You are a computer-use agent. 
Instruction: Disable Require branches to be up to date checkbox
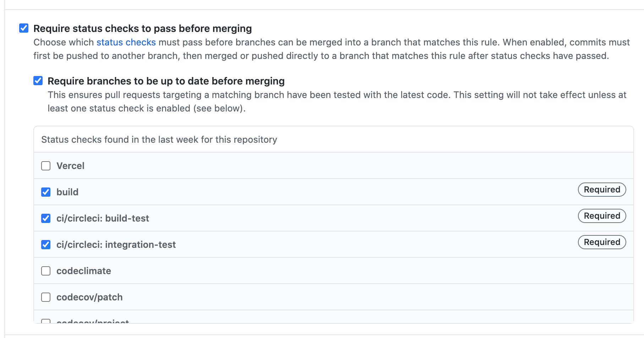(38, 81)
